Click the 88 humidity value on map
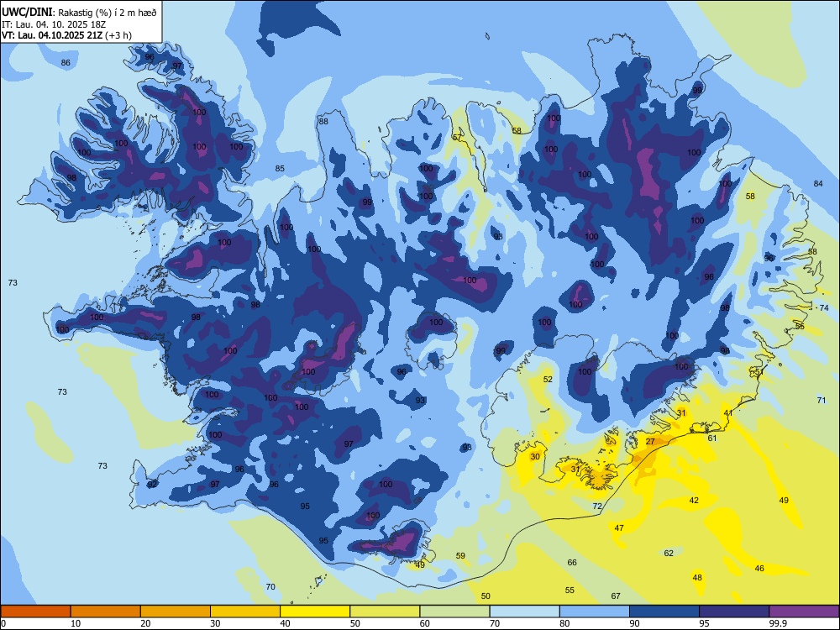This screenshot has width=840, height=630. coord(323,121)
